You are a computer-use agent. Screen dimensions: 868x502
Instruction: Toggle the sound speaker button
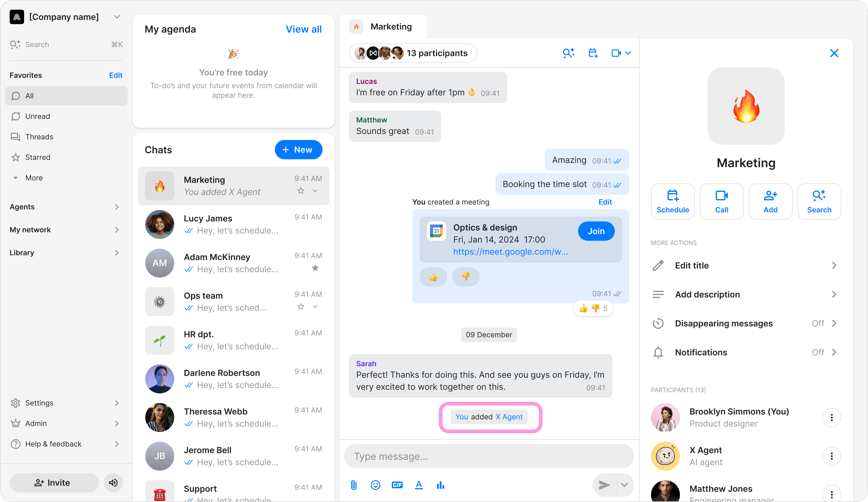click(x=113, y=483)
